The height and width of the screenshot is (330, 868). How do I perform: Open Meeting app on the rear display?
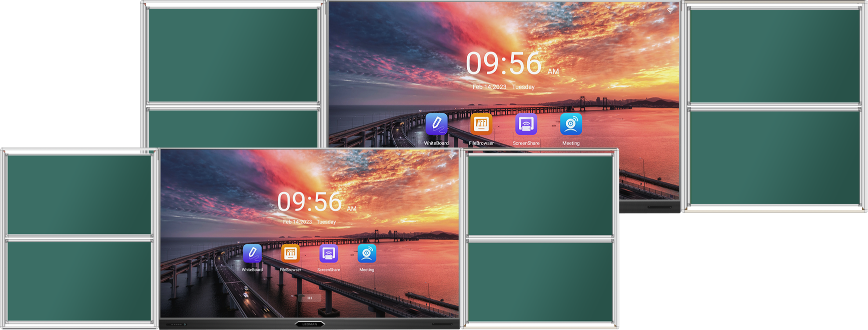tap(571, 124)
